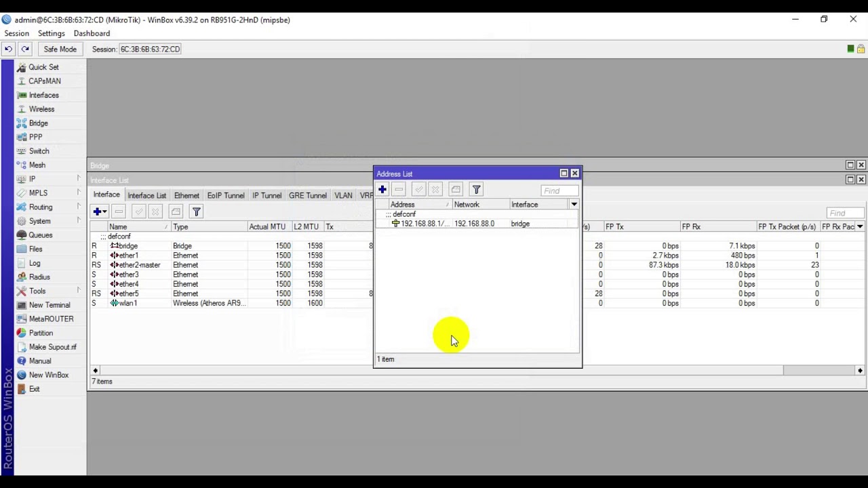
Task: Click the Redo arrow icon
Action: tap(25, 49)
